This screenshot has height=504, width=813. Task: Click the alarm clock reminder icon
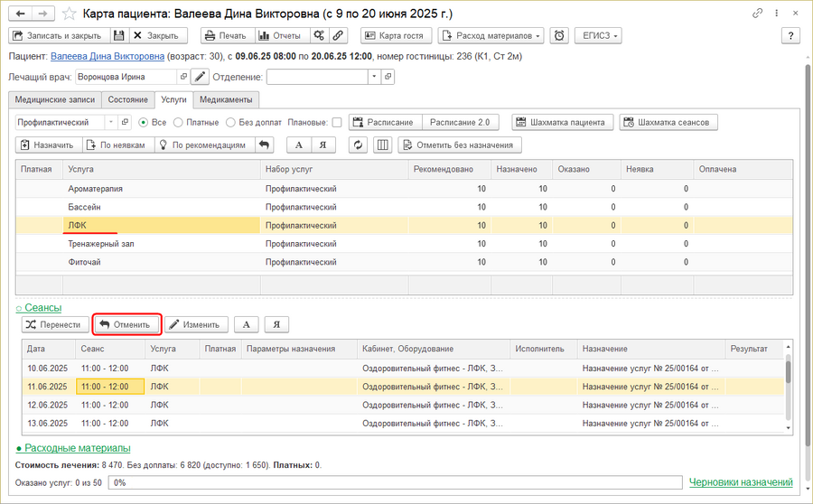tap(560, 36)
